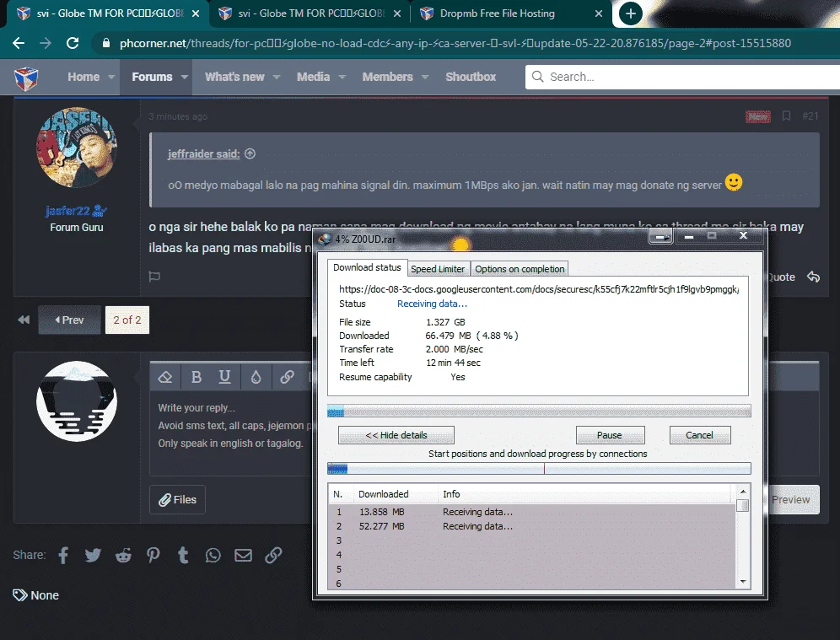Click the browser address bar URL
The width and height of the screenshot is (840, 640).
(455, 43)
